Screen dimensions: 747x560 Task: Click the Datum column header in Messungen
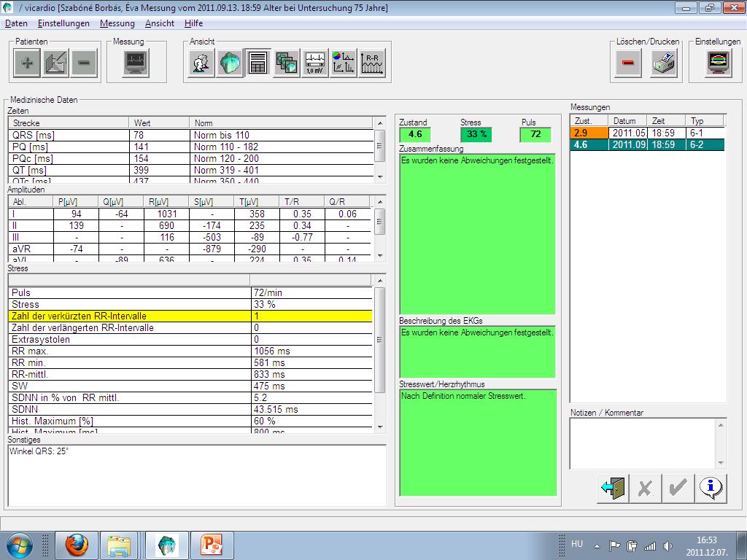pyautogui.click(x=627, y=121)
